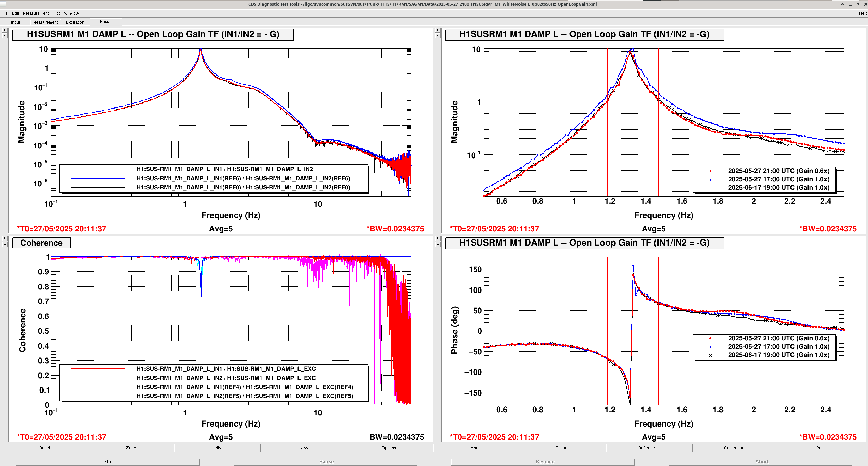Click the Coherence plot title

(x=41, y=243)
